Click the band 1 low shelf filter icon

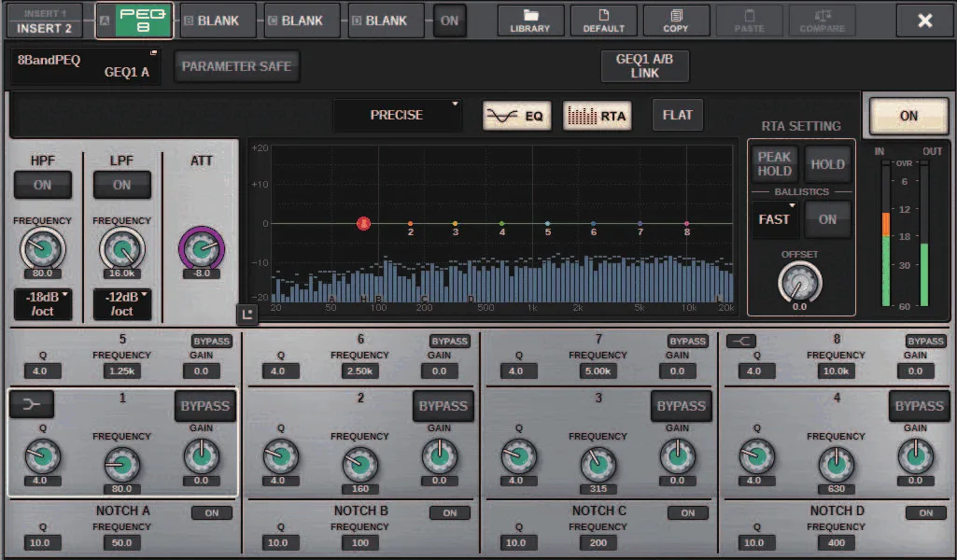coord(32,404)
